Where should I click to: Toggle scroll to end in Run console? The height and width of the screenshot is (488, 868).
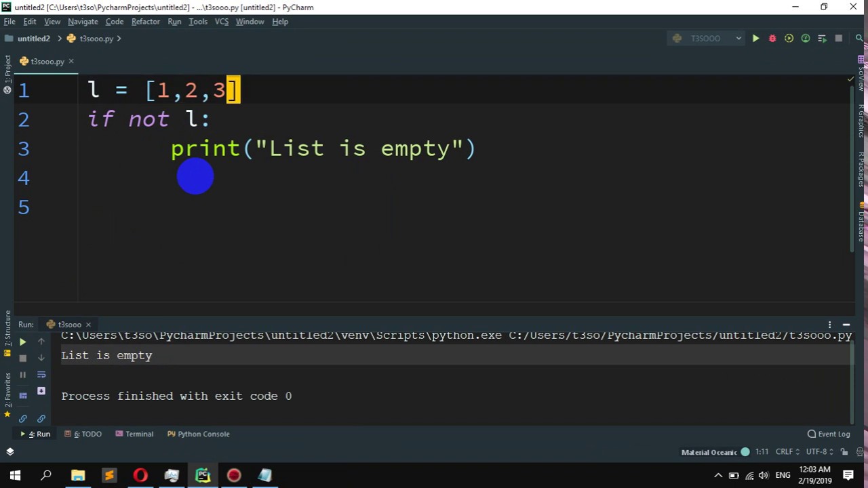point(41,391)
